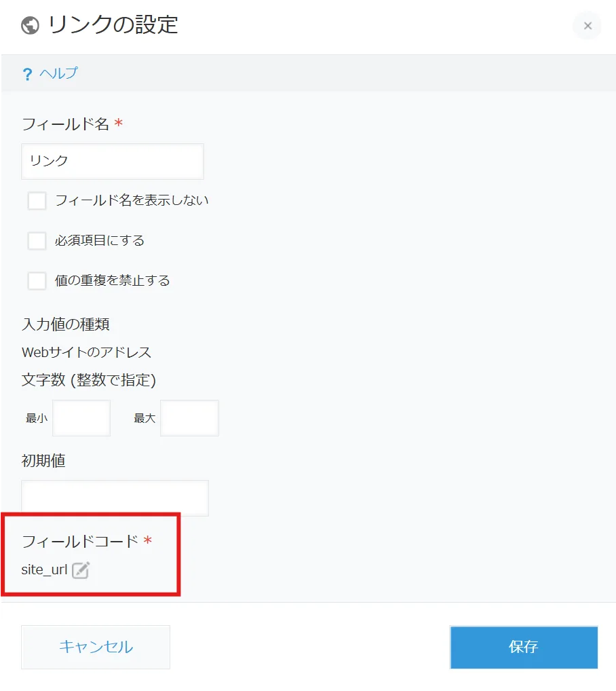Click the 最大 character count field

(x=189, y=418)
